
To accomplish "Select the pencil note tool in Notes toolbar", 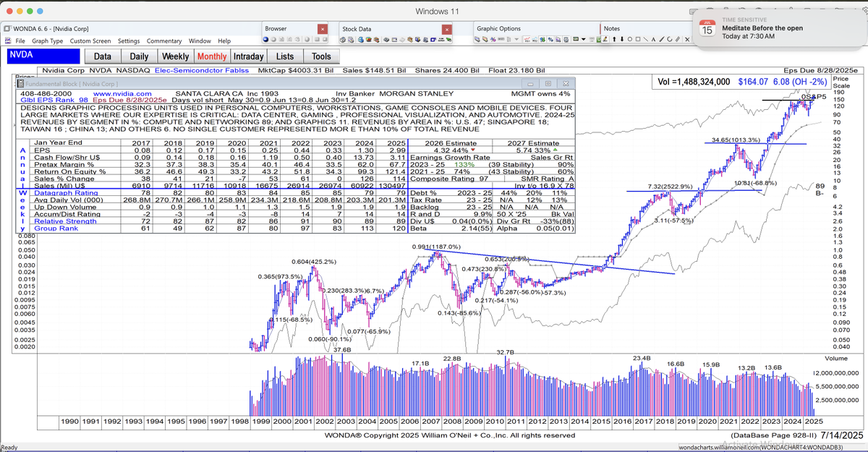I will (605, 39).
